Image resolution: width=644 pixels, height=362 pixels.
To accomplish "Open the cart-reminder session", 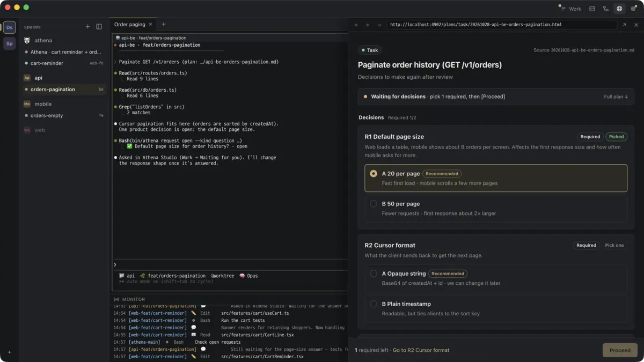I will click(x=64, y=63).
